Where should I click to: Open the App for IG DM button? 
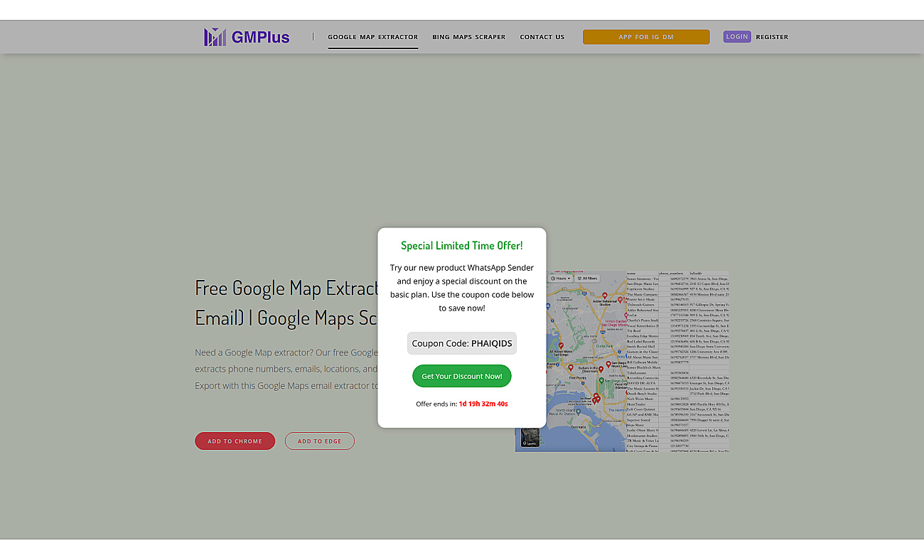(646, 37)
